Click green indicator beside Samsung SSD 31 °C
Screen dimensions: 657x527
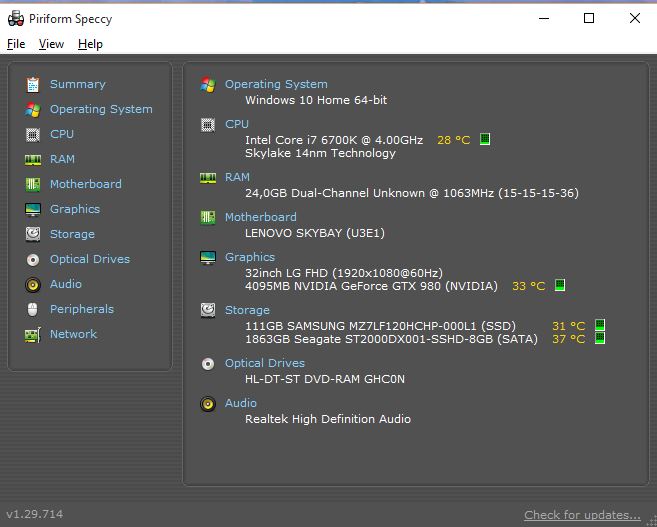pos(600,325)
